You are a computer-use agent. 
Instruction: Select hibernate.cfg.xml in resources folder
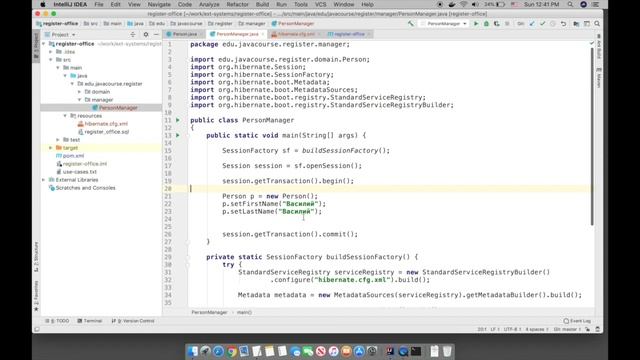coord(102,124)
